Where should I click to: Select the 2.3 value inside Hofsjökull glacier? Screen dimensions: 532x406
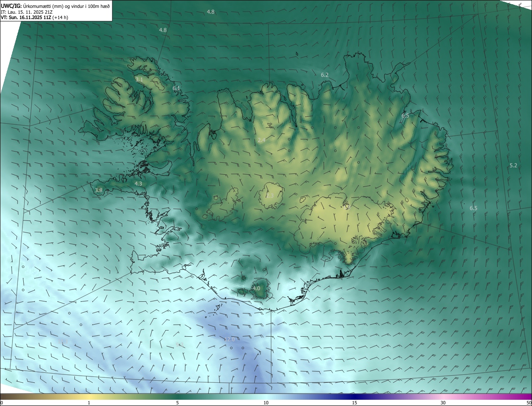pyautogui.click(x=270, y=196)
